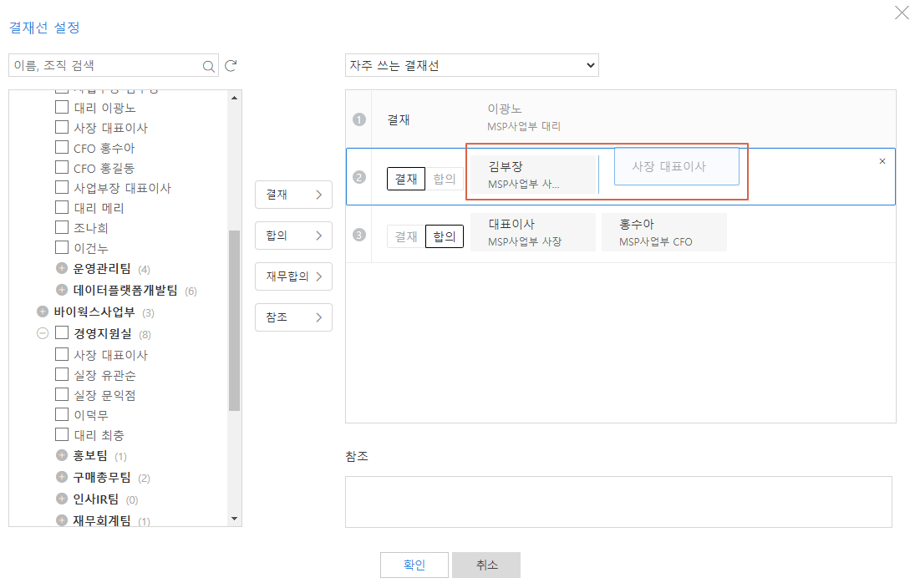This screenshot has height=588, width=915.
Task: Focus the 이름, 조직 검색 search field
Action: click(104, 66)
